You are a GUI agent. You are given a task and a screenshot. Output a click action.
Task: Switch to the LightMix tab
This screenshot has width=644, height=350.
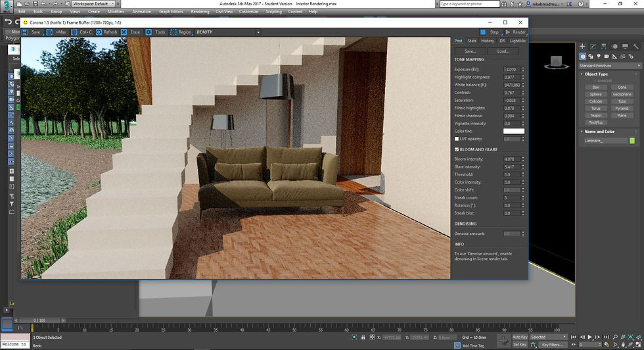pyautogui.click(x=518, y=41)
